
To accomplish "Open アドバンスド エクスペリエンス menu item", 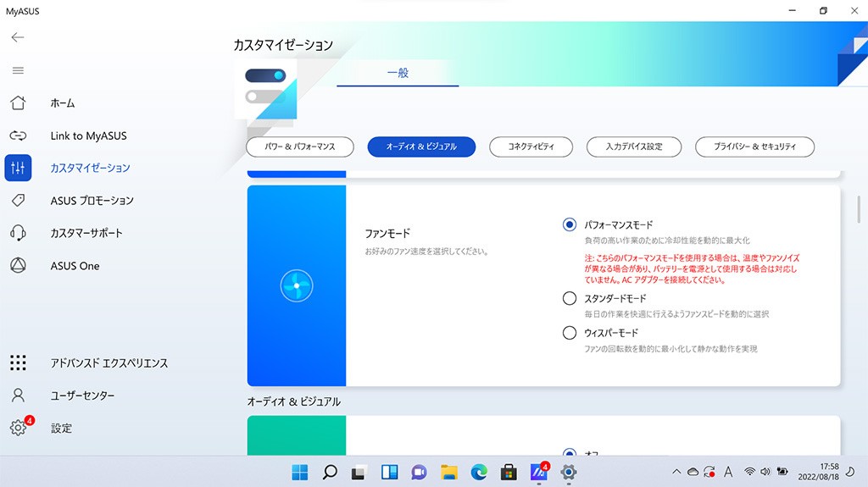I will coord(109,363).
